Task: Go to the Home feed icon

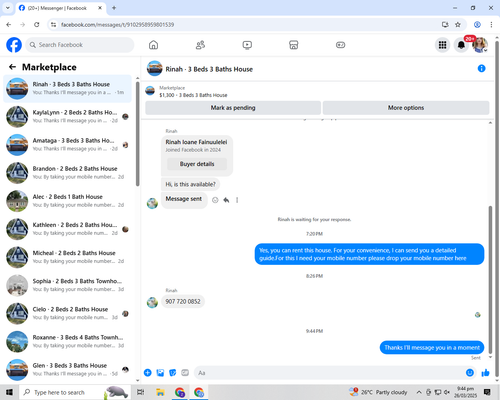Action: click(x=153, y=45)
